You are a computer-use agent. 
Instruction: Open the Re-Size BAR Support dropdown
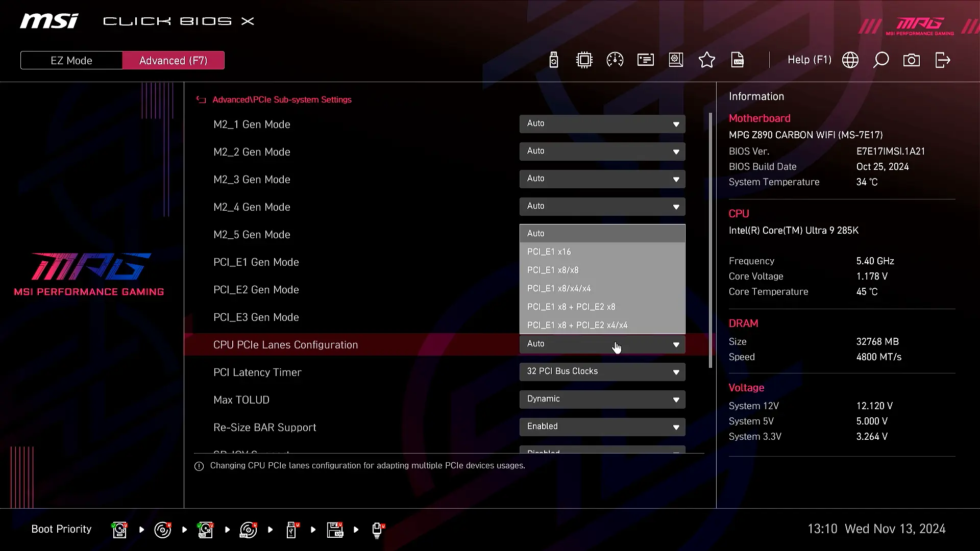click(602, 427)
